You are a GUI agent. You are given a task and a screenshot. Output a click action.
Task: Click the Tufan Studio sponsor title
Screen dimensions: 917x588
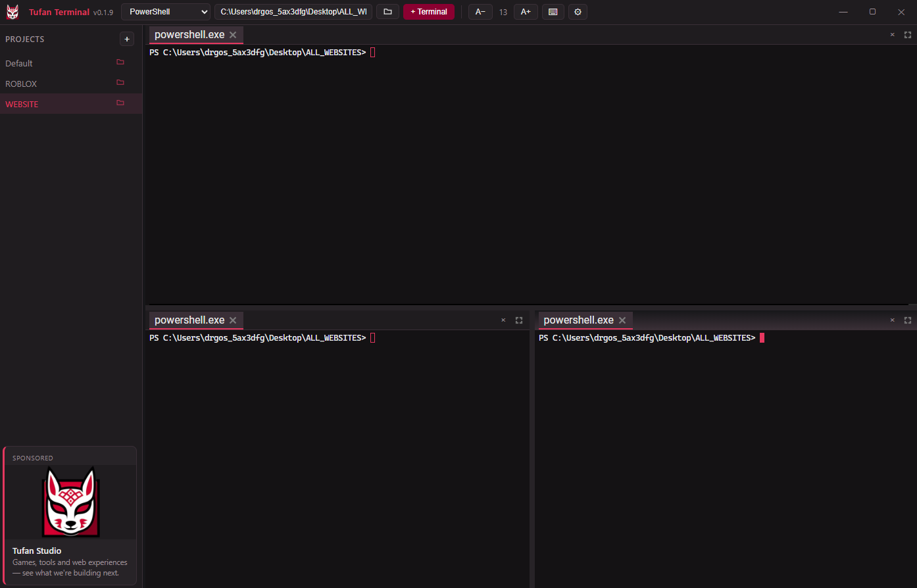pyautogui.click(x=37, y=551)
